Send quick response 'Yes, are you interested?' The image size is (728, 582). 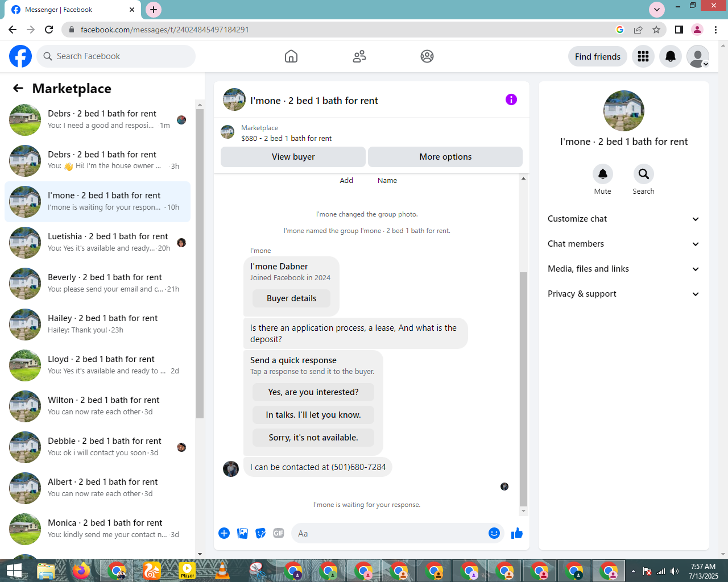(x=313, y=392)
